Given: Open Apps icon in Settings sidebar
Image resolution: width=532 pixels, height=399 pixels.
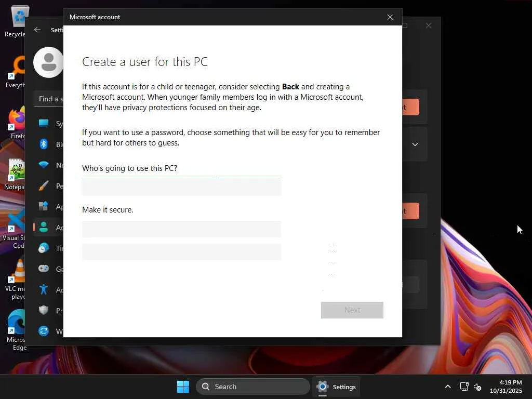Looking at the screenshot, I should click(44, 206).
